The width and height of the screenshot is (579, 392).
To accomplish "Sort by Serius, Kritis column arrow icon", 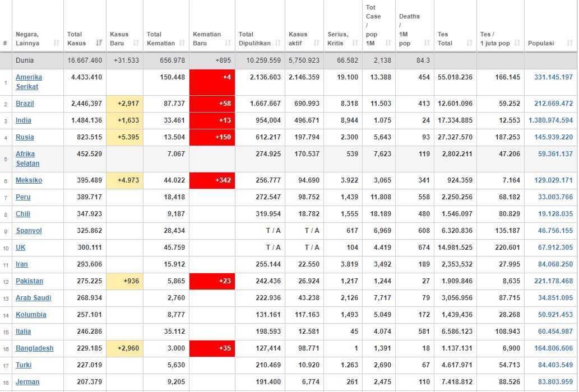I will 355,43.
